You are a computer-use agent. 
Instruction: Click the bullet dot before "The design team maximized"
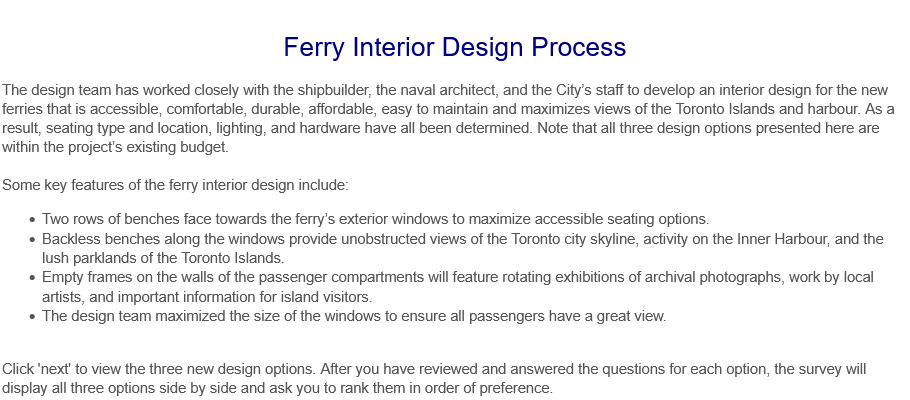[x=33, y=316]
